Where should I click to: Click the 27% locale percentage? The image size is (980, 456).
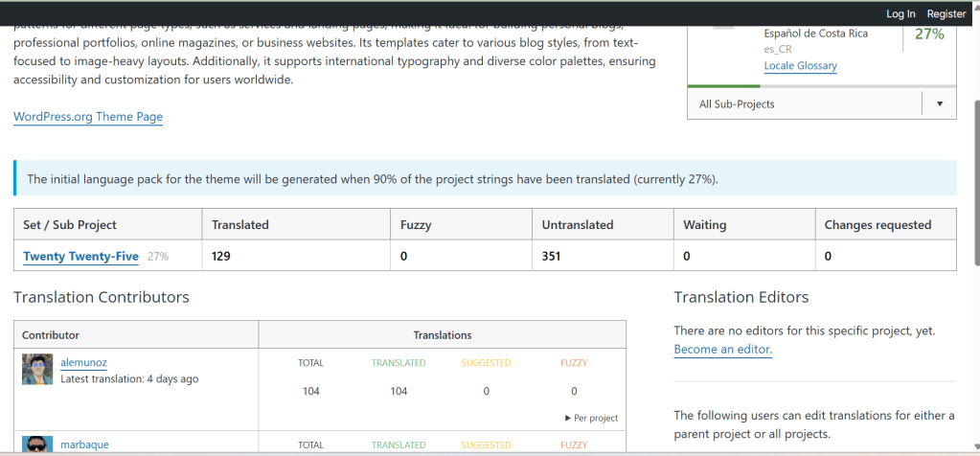[929, 34]
